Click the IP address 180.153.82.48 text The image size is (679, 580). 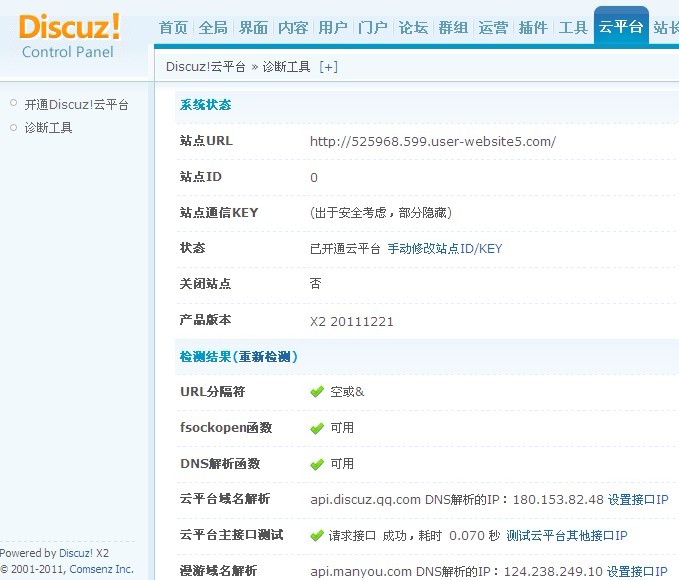pyautogui.click(x=558, y=499)
